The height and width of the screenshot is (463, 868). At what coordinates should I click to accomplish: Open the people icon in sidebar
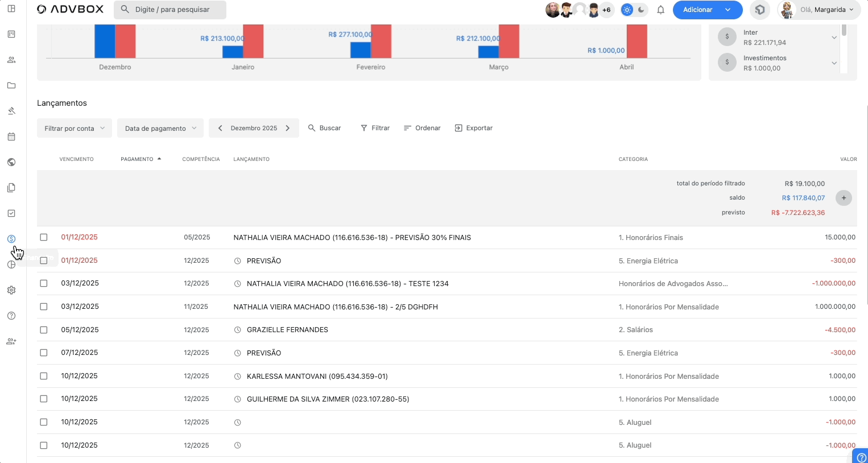11,60
